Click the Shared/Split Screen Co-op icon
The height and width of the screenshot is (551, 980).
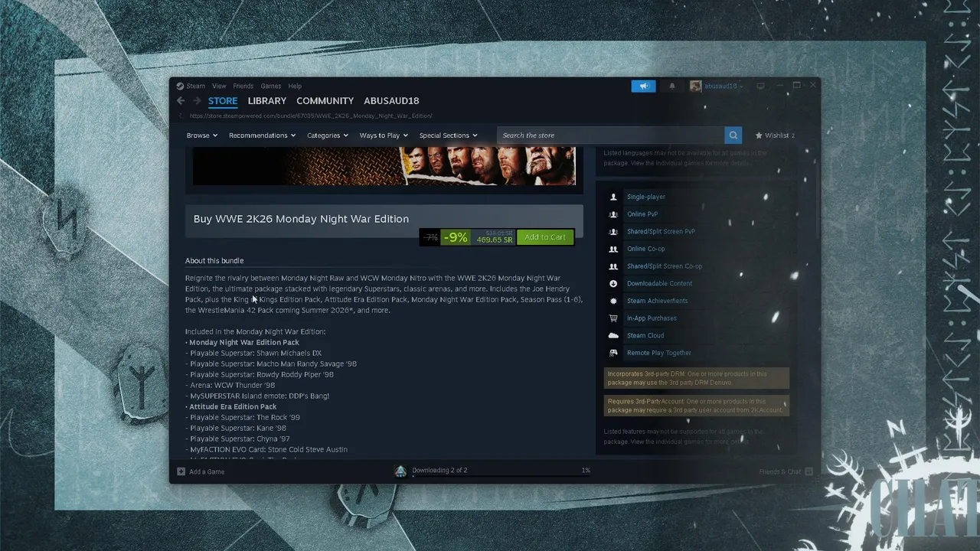[613, 266]
